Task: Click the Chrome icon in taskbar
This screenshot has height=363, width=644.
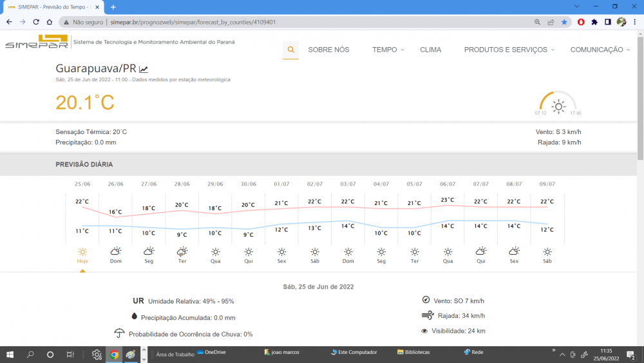Action: click(x=114, y=355)
